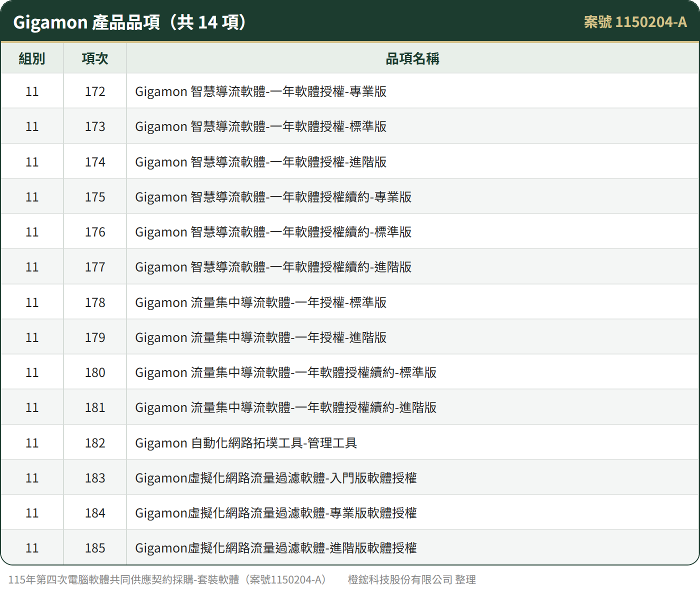This screenshot has height=590, width=700.
Task: Click the '項次' column header
Action: click(x=95, y=58)
